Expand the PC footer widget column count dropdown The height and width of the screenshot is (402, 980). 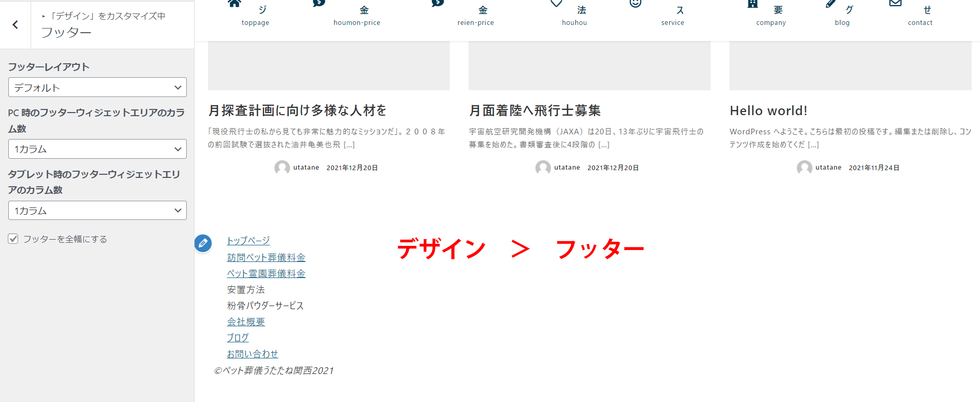(x=97, y=149)
